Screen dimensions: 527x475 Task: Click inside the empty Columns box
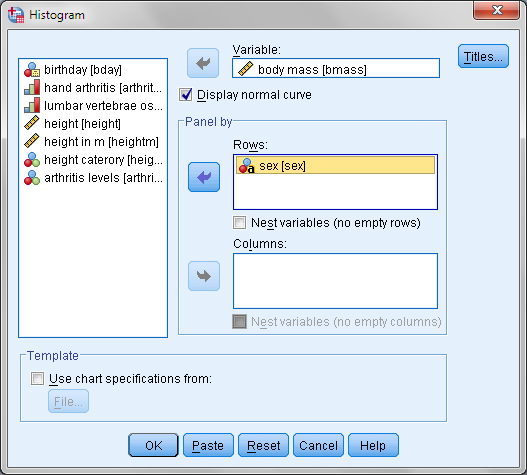[335, 281]
